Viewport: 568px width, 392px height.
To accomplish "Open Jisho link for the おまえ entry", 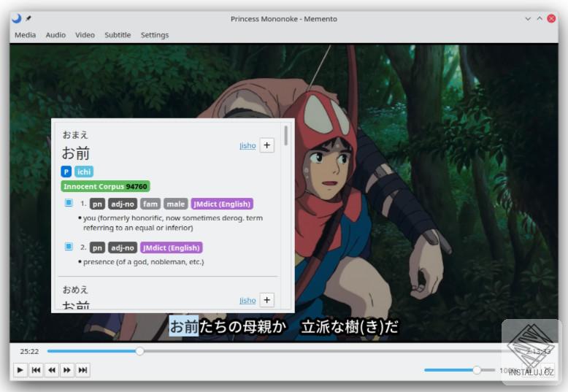I will [x=247, y=146].
